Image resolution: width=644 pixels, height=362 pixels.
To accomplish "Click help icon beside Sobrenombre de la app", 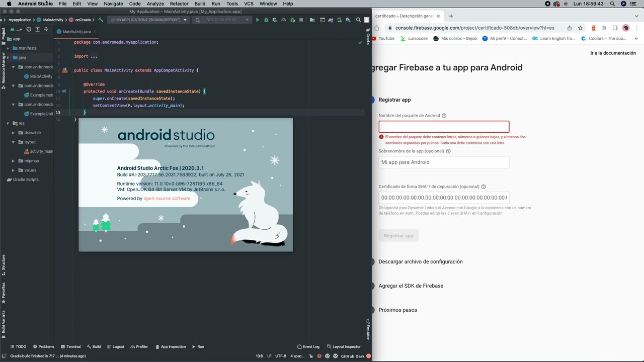I will point(448,151).
